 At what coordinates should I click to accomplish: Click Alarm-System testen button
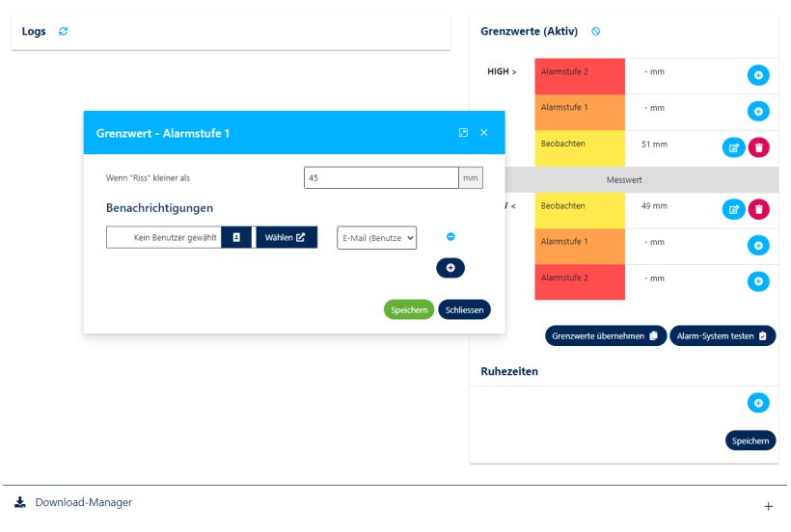[x=723, y=336]
